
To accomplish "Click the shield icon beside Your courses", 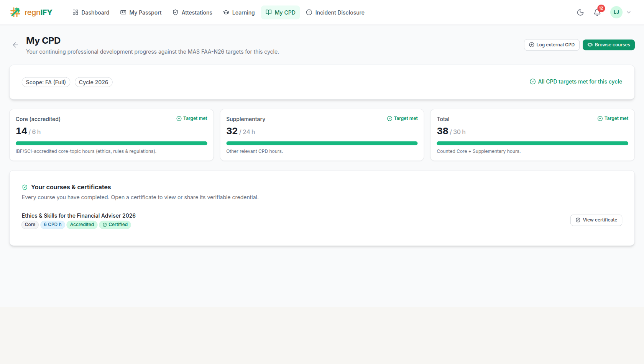I will (x=25, y=187).
